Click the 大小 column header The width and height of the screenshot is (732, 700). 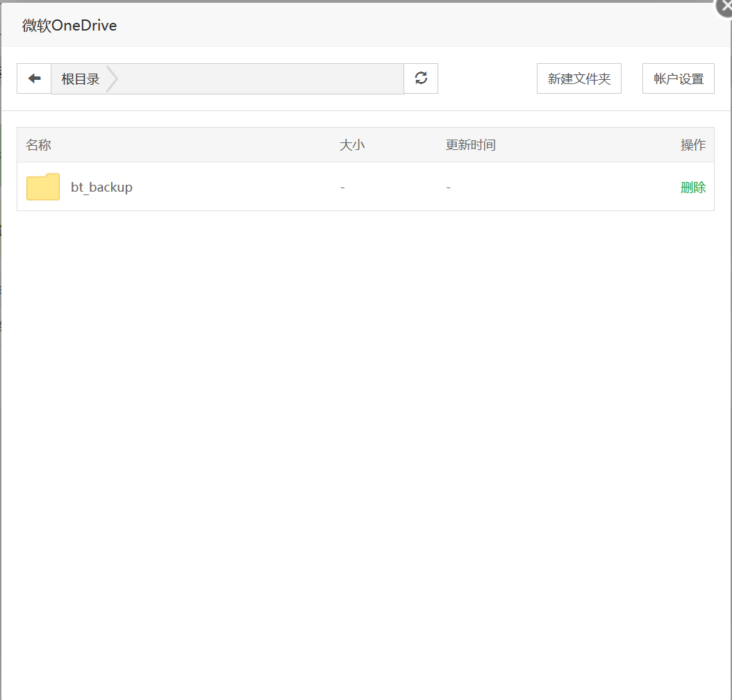[352, 144]
